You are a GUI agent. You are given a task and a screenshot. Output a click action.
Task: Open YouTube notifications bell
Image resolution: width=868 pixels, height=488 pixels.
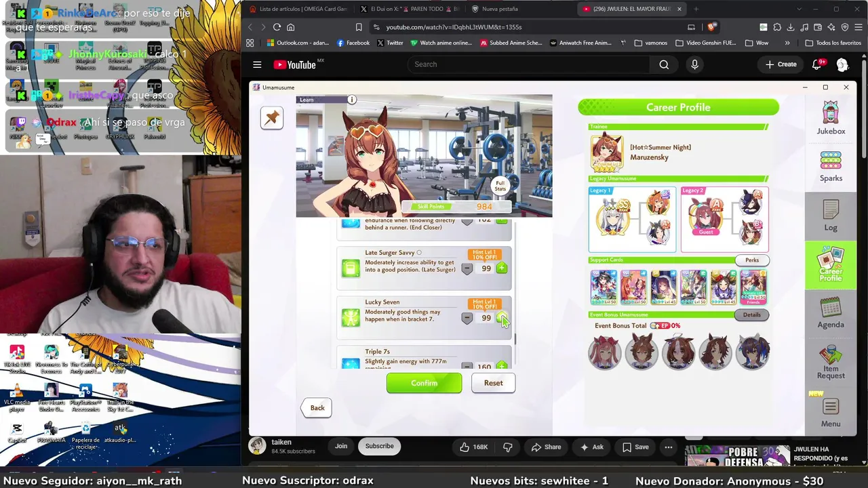(817, 64)
